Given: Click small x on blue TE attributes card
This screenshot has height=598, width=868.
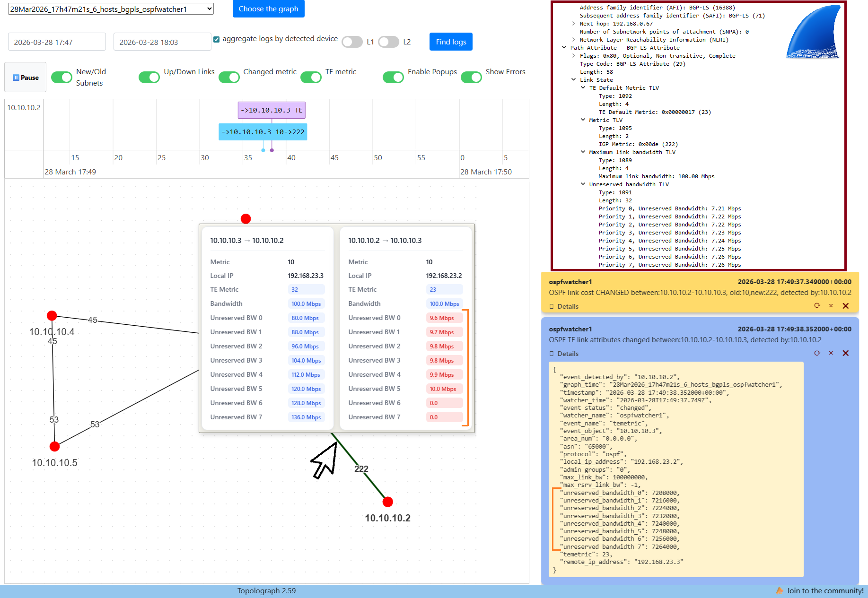Looking at the screenshot, I should coord(831,353).
